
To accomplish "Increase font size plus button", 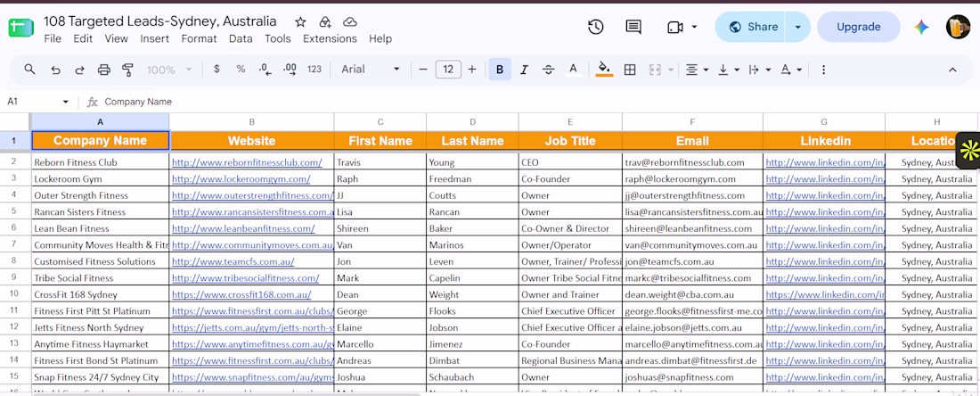I will tap(472, 70).
